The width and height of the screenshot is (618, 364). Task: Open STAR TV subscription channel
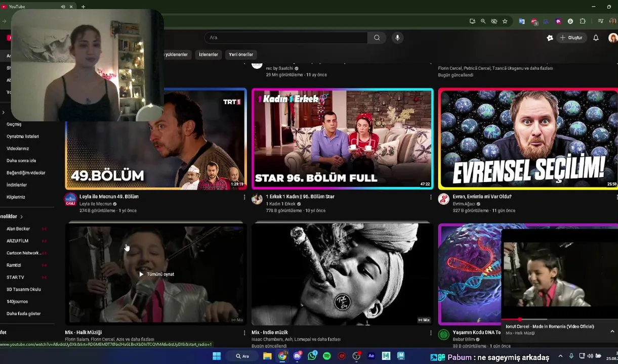[x=15, y=278]
